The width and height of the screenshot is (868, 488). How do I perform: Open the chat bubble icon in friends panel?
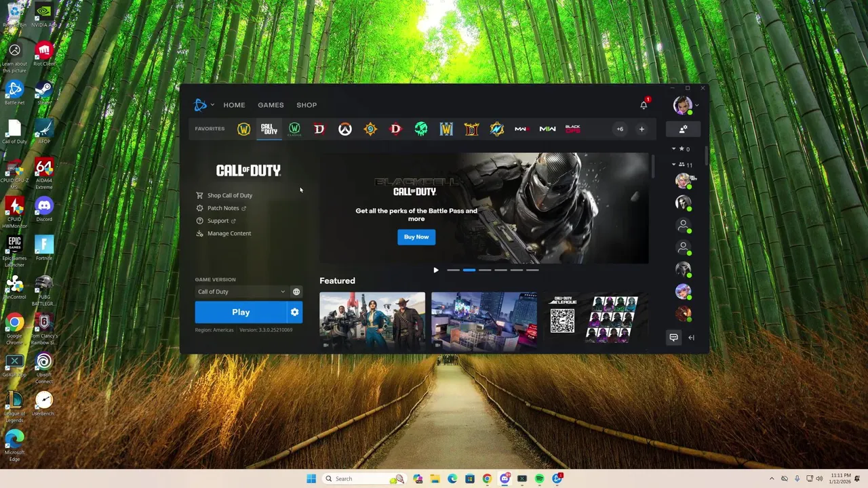pyautogui.click(x=673, y=337)
